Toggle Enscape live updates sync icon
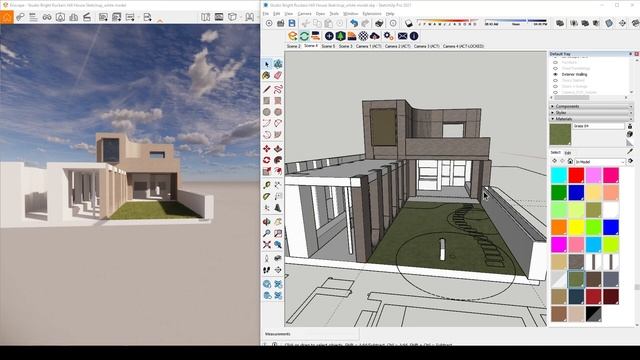Image resolution: width=640 pixels, height=360 pixels. pos(304,36)
